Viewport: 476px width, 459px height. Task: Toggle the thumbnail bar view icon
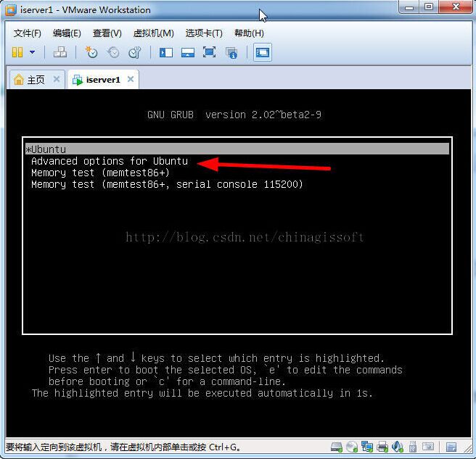tap(188, 52)
